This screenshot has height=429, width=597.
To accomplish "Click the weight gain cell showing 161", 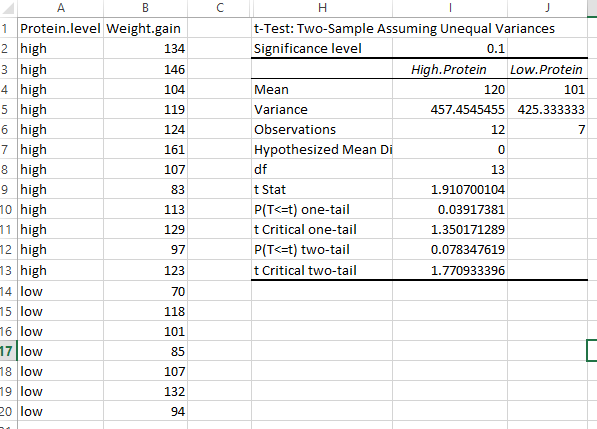I will coord(145,149).
